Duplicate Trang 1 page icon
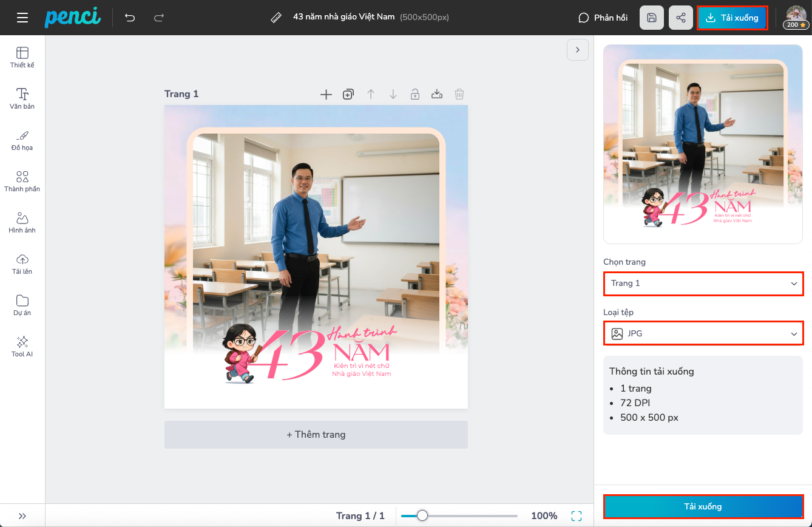Screen dimensions: 812x527 348,94
